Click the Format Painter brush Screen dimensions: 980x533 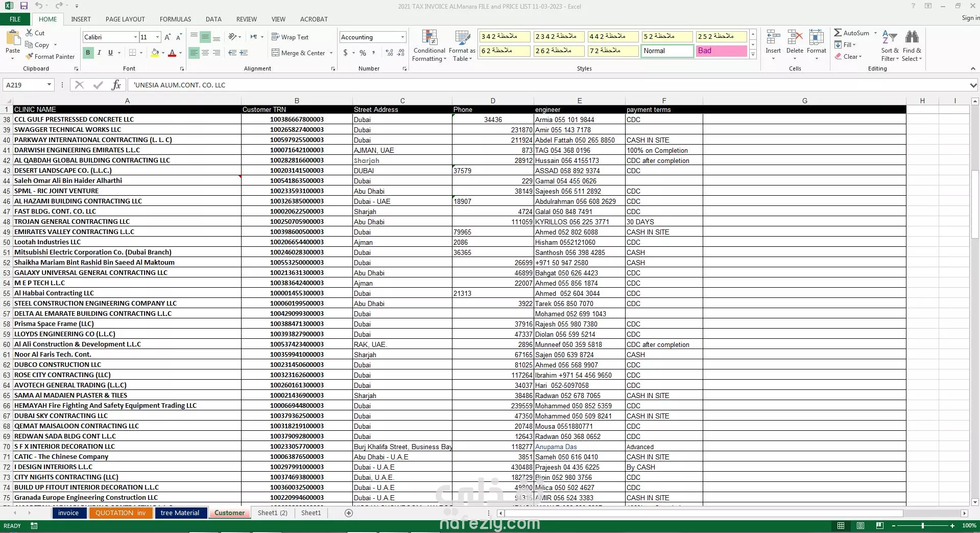pyautogui.click(x=50, y=56)
